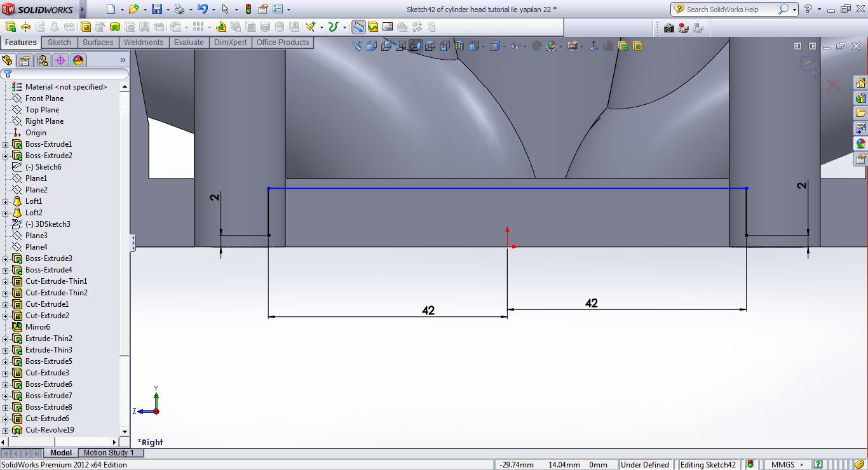
Task: Open the Apply Scene colored sphere icon
Action: click(x=552, y=46)
